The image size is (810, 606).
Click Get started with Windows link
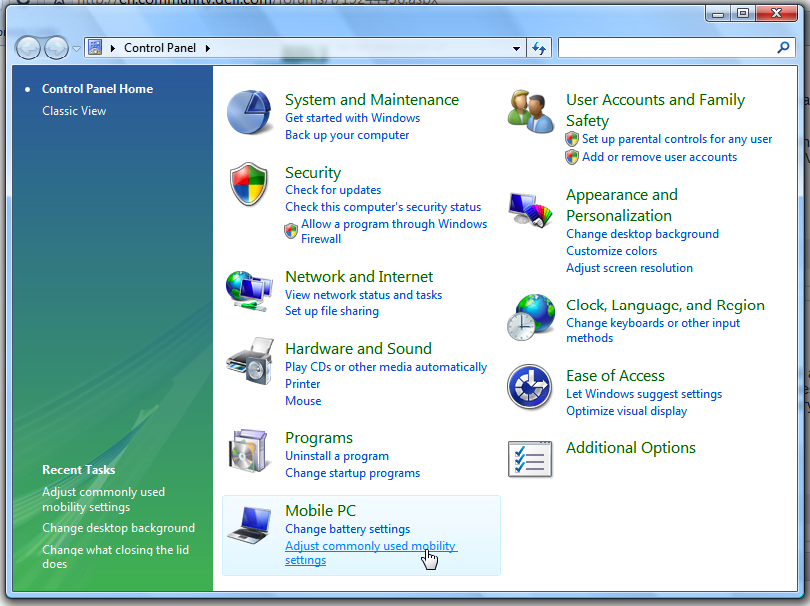pyautogui.click(x=353, y=118)
